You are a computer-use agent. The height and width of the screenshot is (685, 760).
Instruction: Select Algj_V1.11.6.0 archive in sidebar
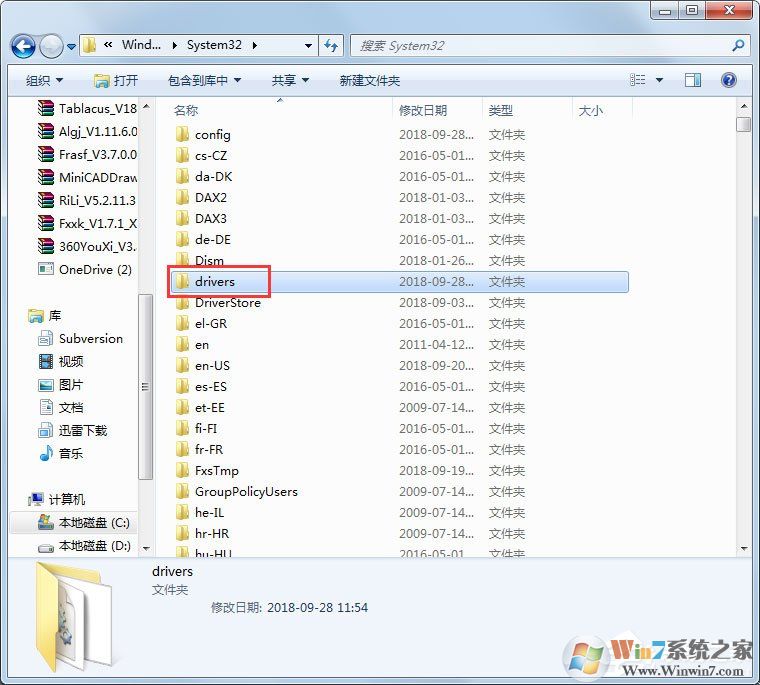pos(88,131)
